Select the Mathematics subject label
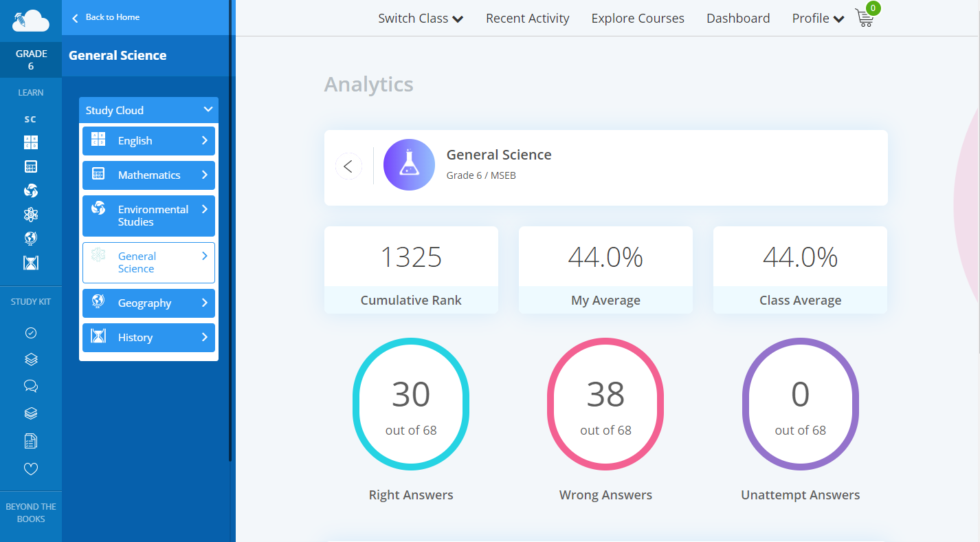This screenshot has width=980, height=542. click(x=149, y=175)
